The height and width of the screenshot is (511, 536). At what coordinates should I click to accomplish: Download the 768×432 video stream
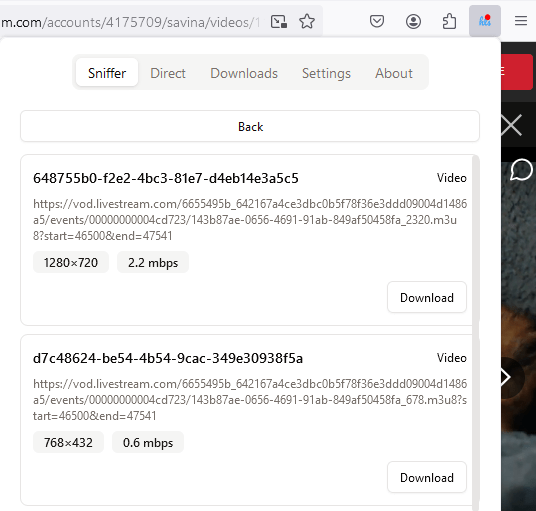point(427,477)
